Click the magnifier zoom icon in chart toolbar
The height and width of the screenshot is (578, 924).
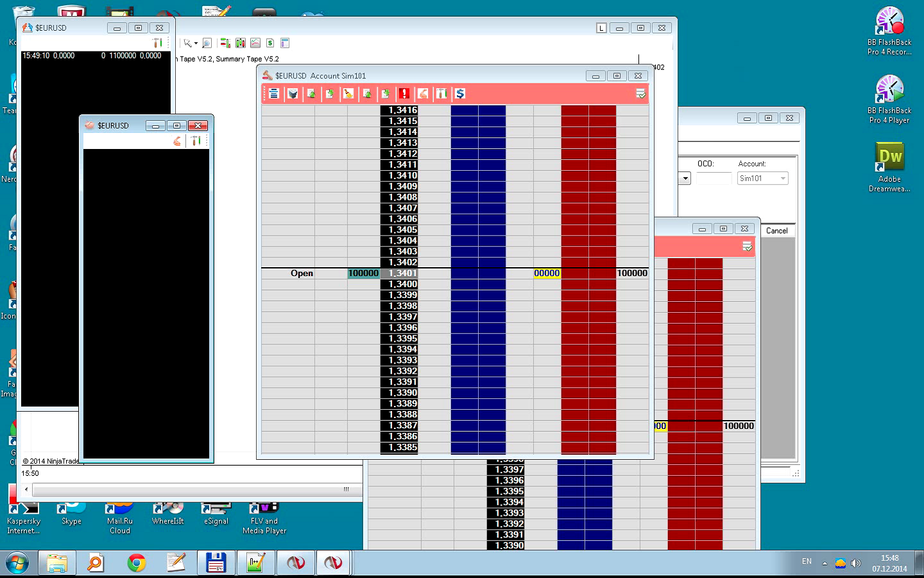coord(207,43)
